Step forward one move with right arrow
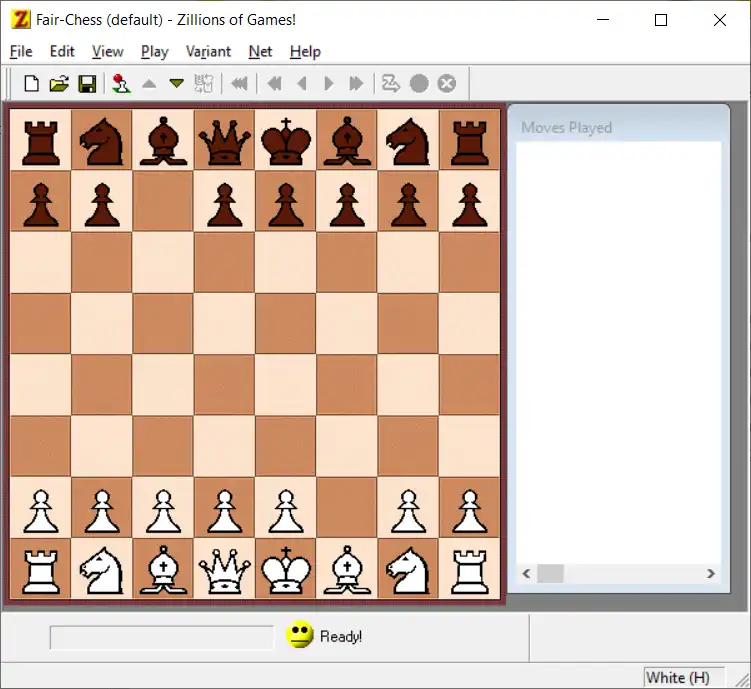 coord(329,84)
